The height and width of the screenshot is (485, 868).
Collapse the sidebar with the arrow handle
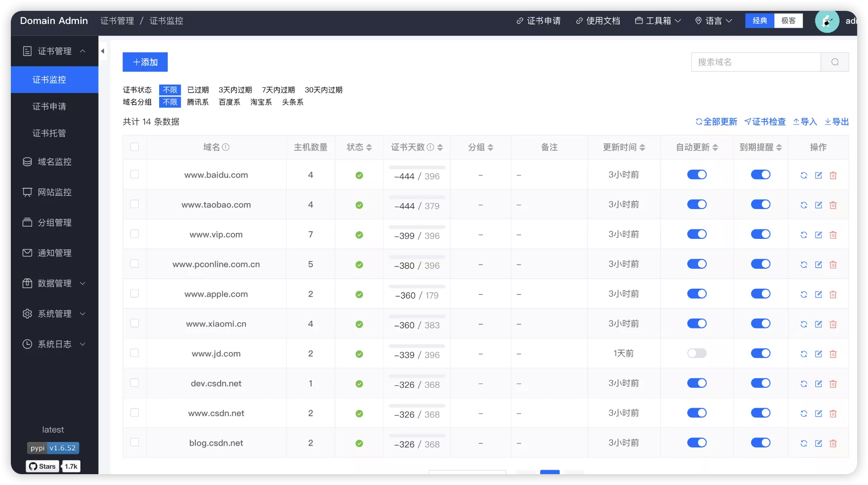point(103,51)
